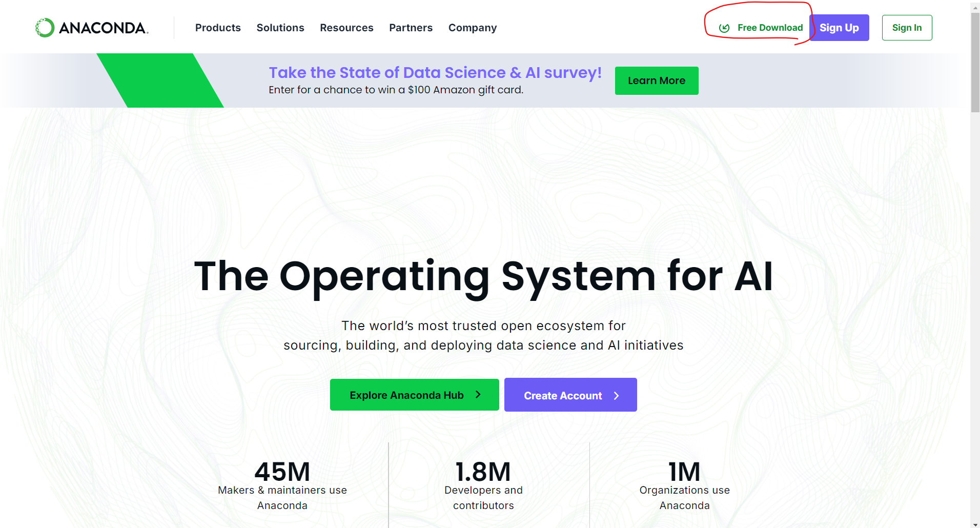Click the '45M' statistic text

click(282, 472)
